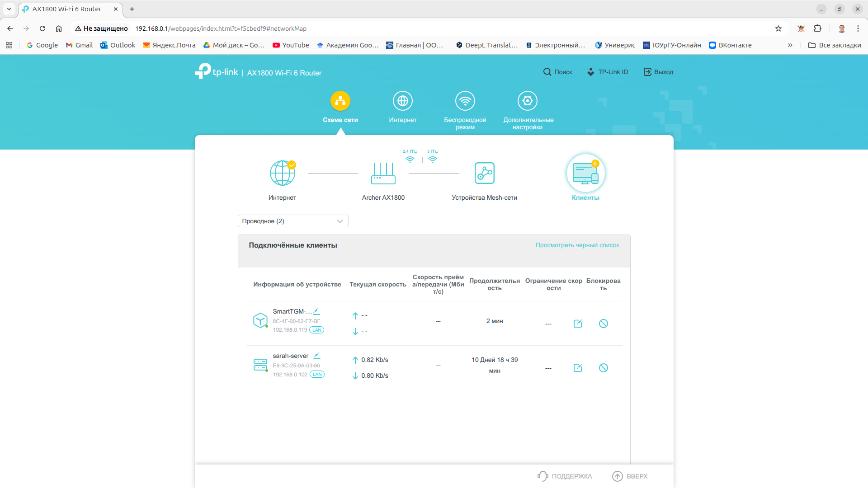Image resolution: width=868 pixels, height=488 pixels.
Task: Open Mesh network devices icon
Action: click(x=484, y=173)
